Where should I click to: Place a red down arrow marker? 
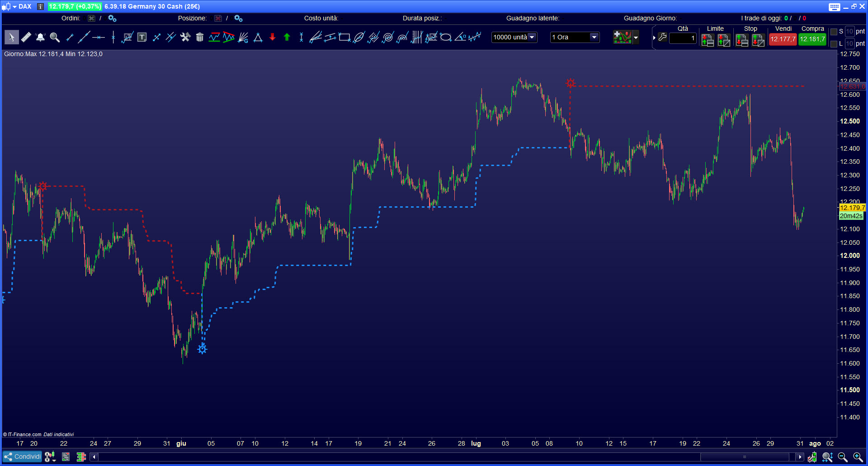click(272, 37)
